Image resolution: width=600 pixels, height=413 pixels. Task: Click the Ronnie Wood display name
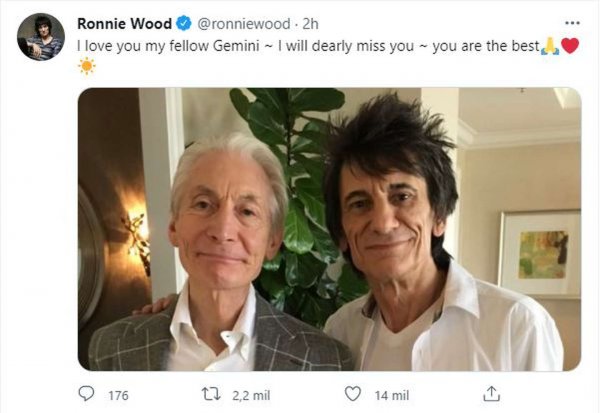(x=124, y=24)
